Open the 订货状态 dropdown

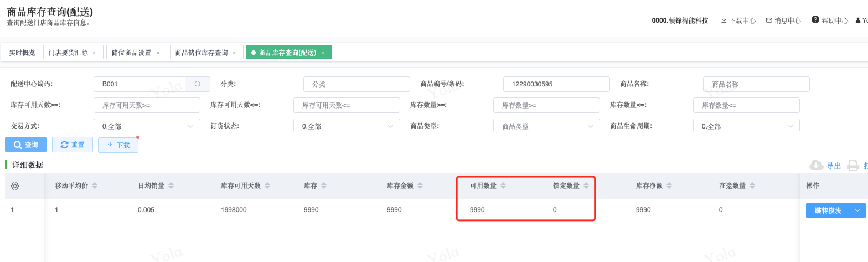click(347, 126)
